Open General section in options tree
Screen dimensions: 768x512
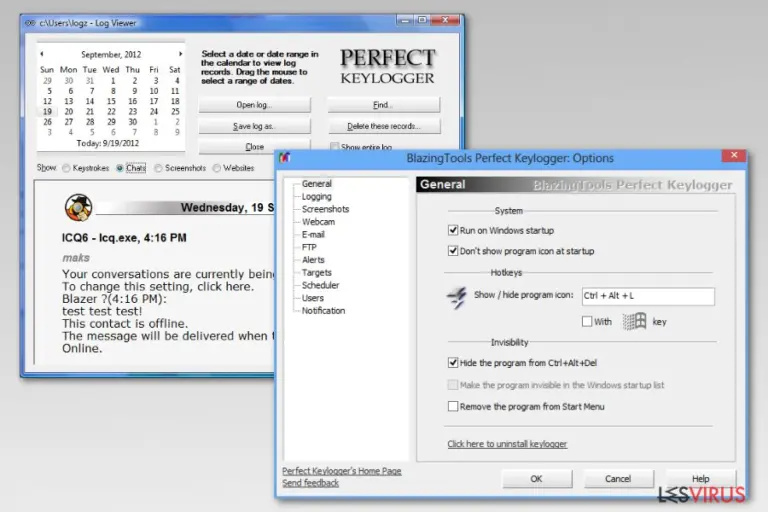(x=316, y=184)
